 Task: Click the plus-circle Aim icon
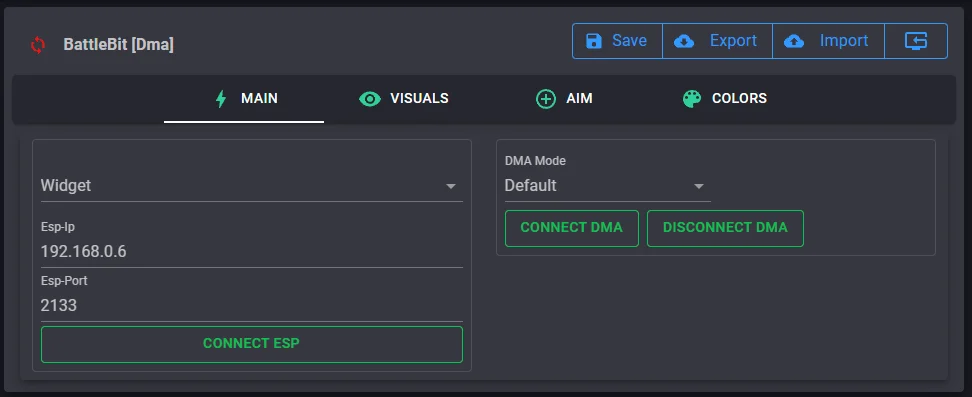click(x=546, y=99)
